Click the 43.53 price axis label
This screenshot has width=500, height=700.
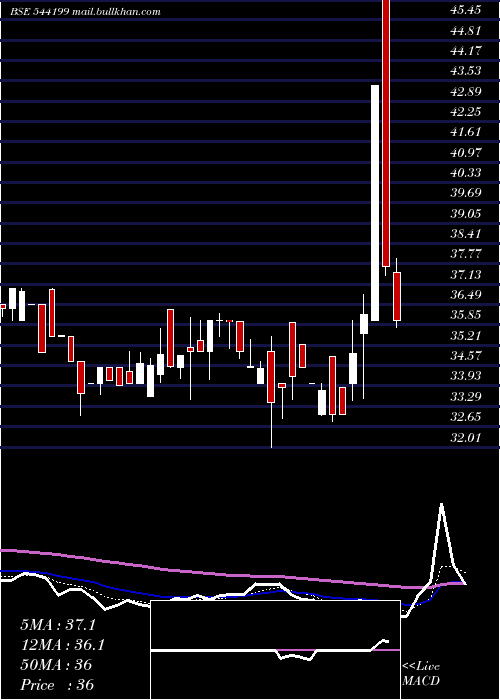(x=466, y=71)
